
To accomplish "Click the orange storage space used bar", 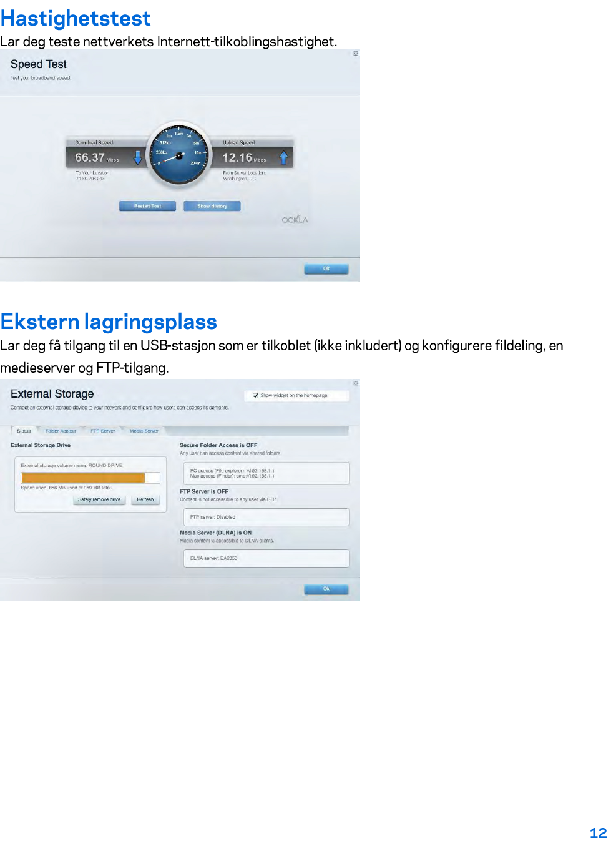I will pos(83,478).
